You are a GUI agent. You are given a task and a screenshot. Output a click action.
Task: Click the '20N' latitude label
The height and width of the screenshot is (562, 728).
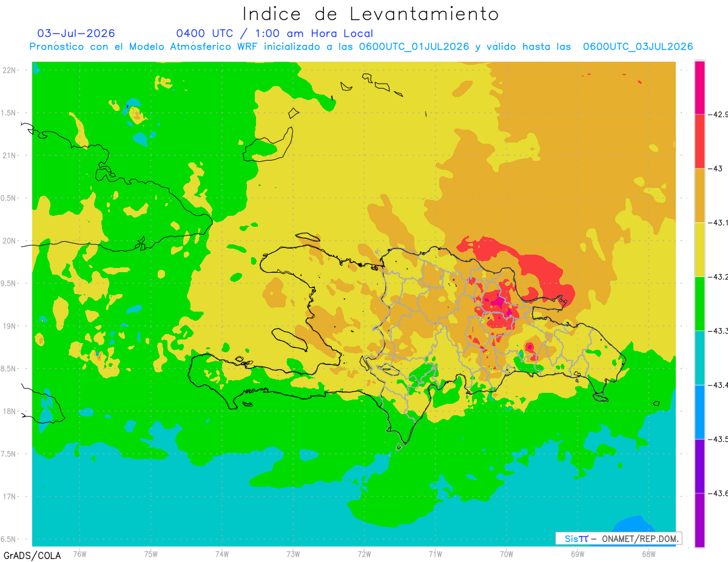click(x=10, y=241)
